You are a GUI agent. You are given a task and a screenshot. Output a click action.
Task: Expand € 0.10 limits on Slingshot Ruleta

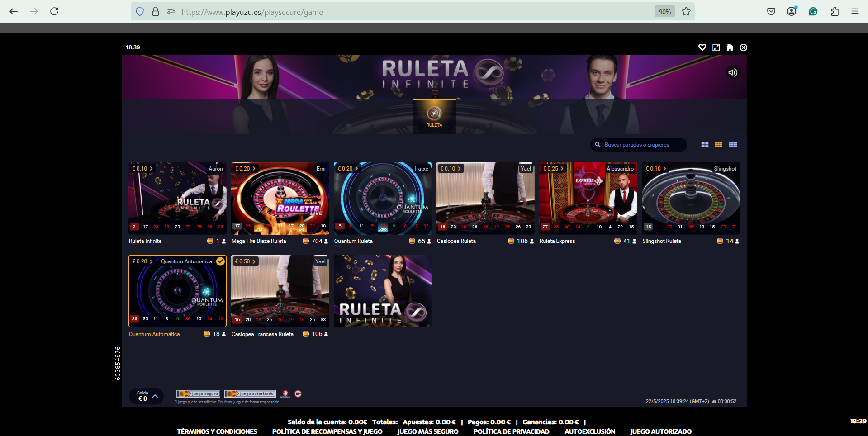pos(656,169)
